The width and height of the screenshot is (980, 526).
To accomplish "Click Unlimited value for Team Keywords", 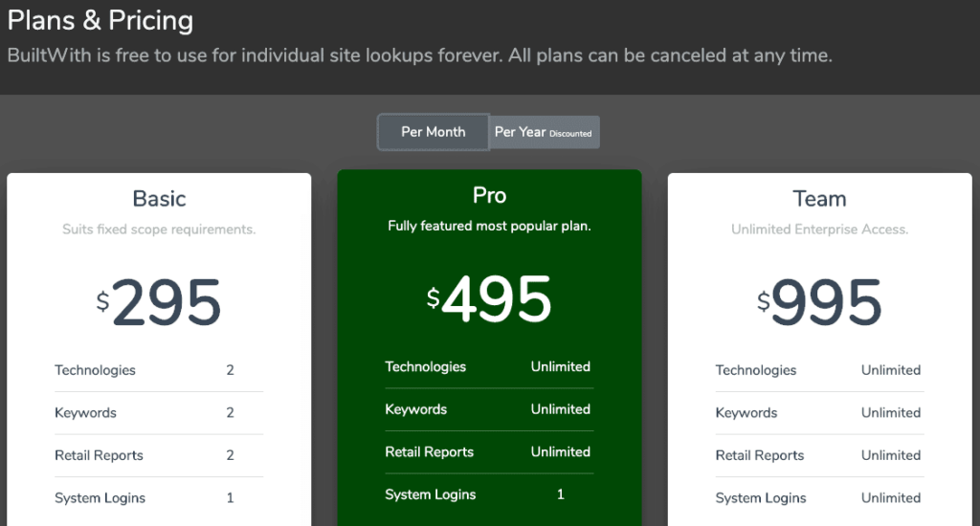I will click(891, 413).
